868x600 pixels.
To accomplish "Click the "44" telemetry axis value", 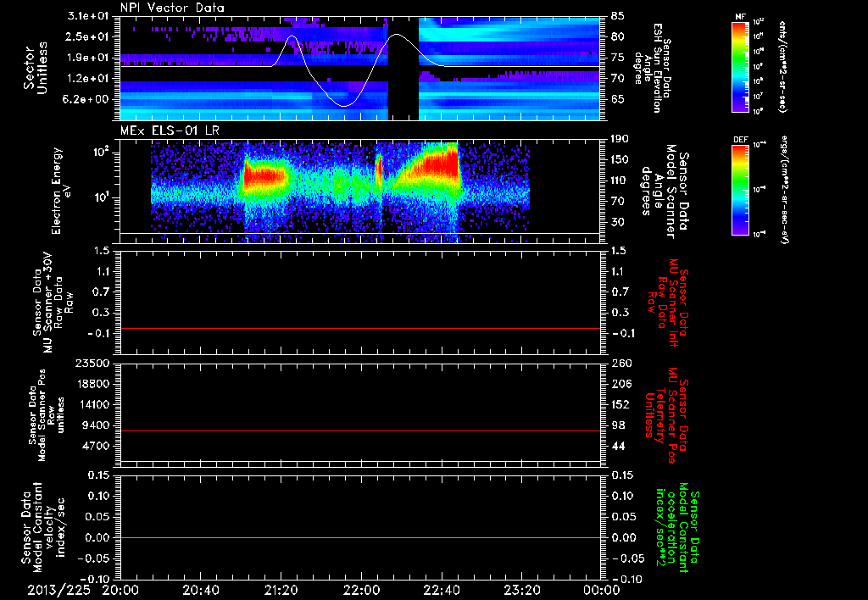I will 618,446.
